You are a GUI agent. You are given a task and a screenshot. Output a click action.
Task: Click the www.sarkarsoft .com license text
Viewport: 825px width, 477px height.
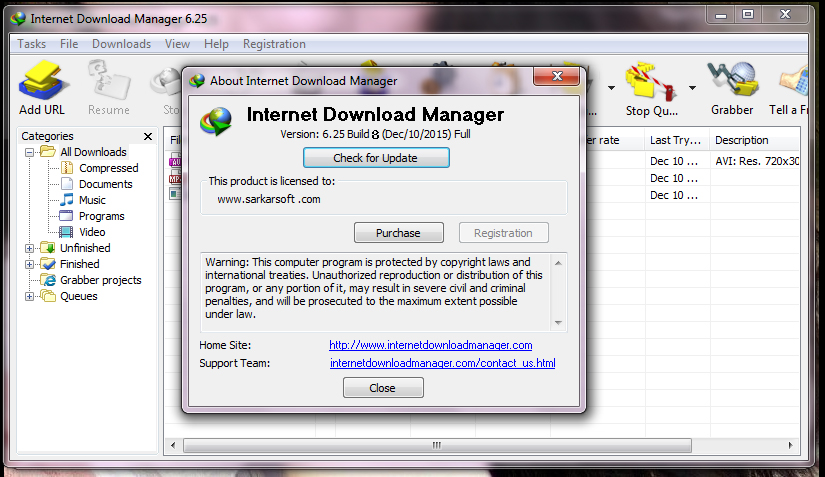pos(269,199)
